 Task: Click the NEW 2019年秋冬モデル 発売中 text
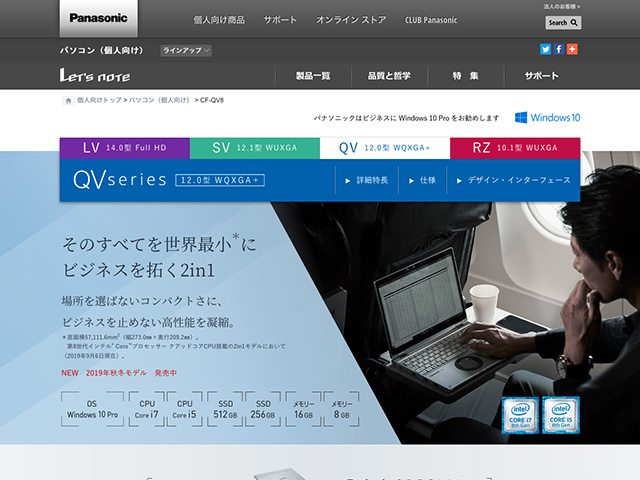tap(119, 373)
